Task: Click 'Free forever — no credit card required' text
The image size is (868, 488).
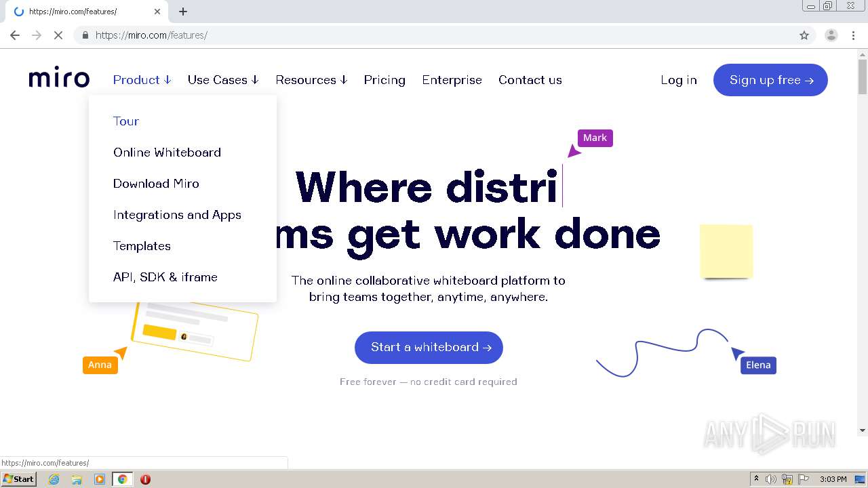Action: pos(429,382)
